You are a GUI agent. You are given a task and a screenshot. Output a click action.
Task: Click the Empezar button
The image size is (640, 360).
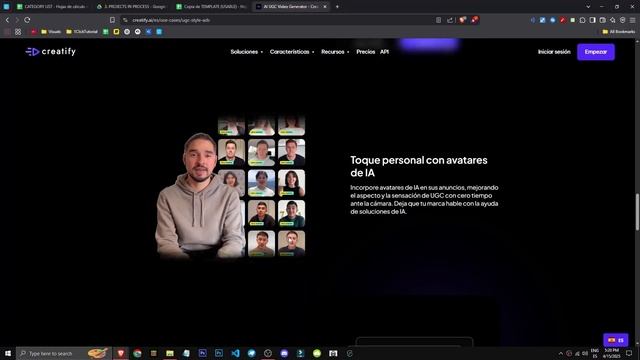click(x=596, y=52)
